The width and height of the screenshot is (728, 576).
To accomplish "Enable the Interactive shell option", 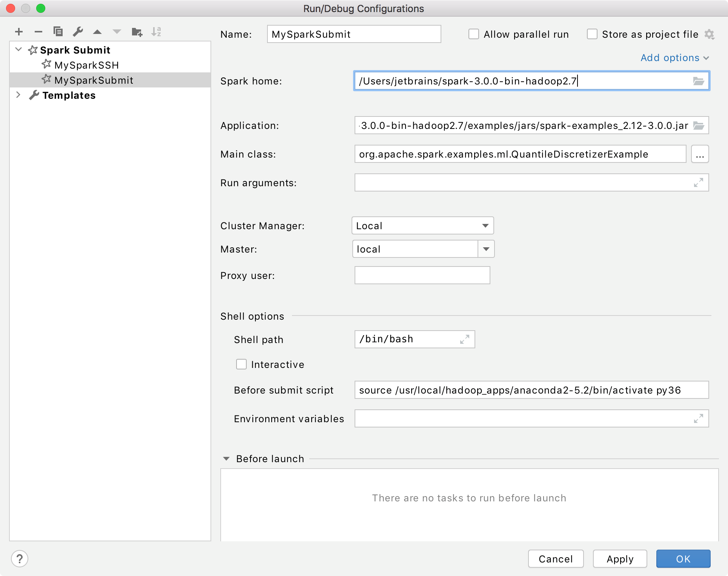I will pos(241,364).
